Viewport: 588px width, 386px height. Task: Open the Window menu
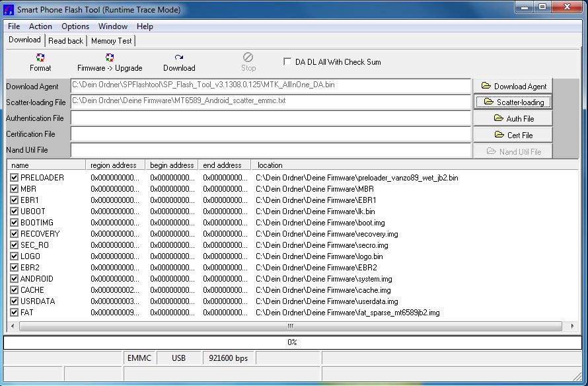113,26
